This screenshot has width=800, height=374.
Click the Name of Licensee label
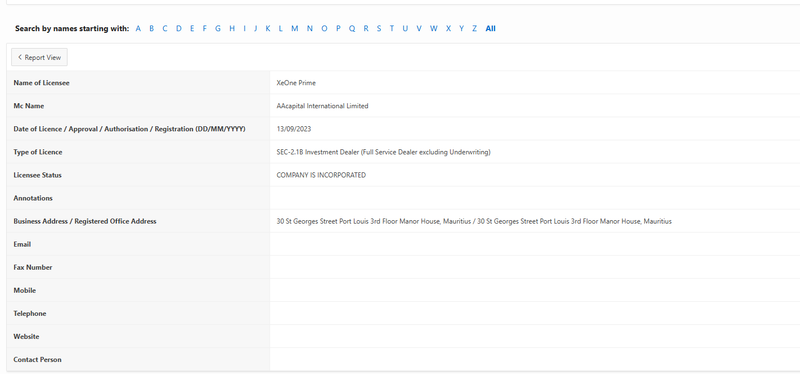(x=41, y=83)
